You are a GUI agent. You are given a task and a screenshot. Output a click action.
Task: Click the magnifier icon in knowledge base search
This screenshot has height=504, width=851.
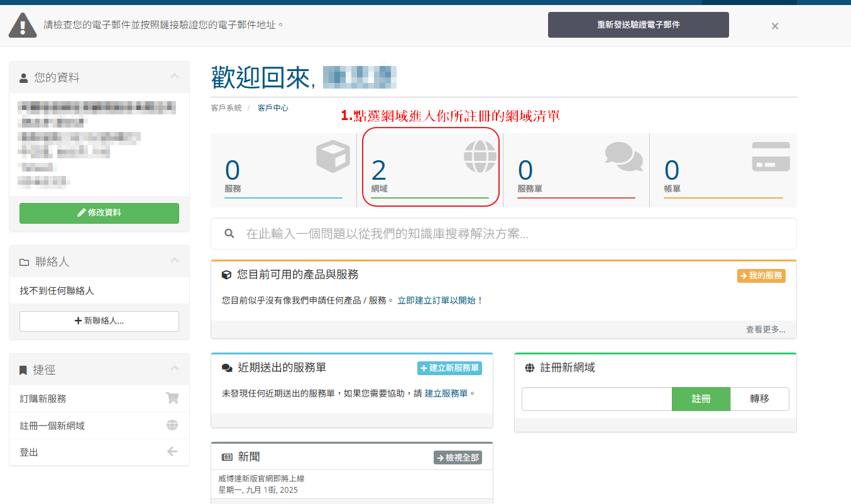[229, 234]
